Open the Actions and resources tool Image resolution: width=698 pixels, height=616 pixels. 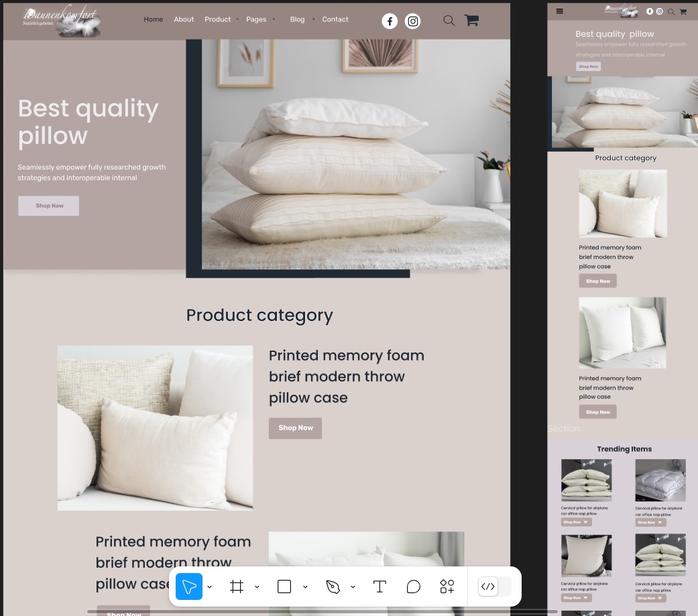click(447, 587)
